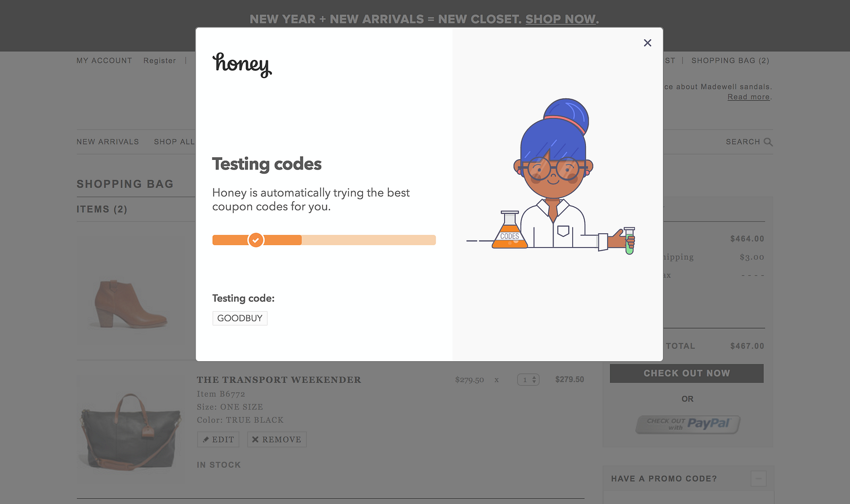Click the Color: TRUE BLACK text
This screenshot has width=850, height=504.
[240, 420]
